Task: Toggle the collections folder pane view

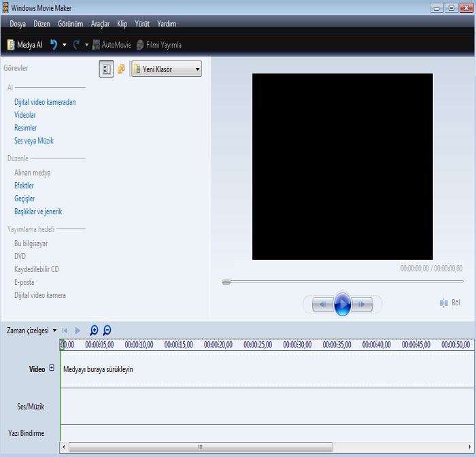Action: tap(121, 69)
